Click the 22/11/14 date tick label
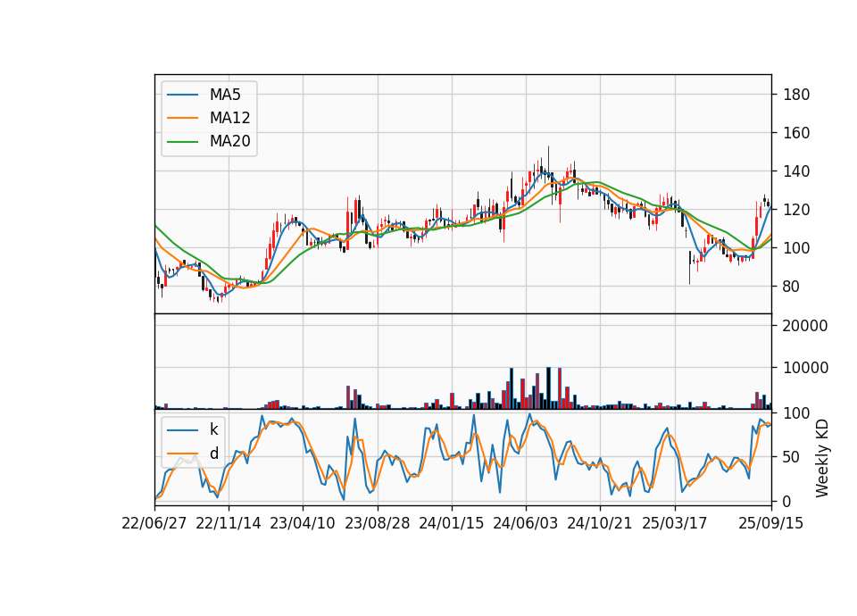The image size is (857, 616). [x=229, y=523]
